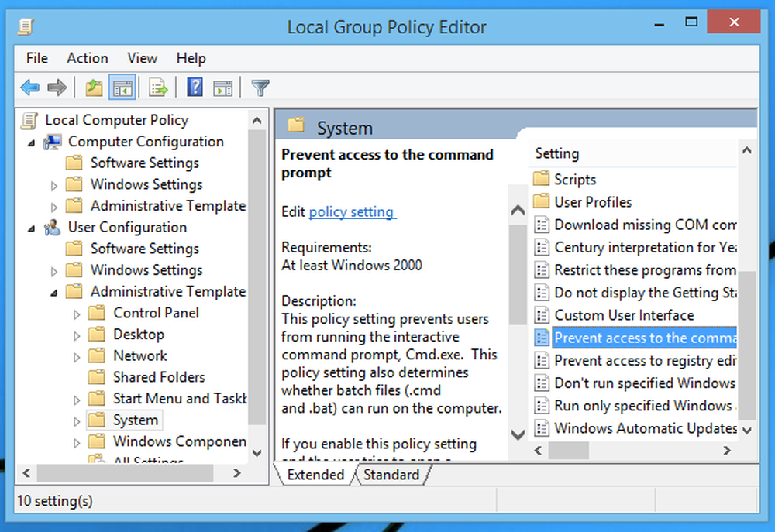Switch to the Extended tab
Screen dimensions: 775x532
[x=315, y=475]
